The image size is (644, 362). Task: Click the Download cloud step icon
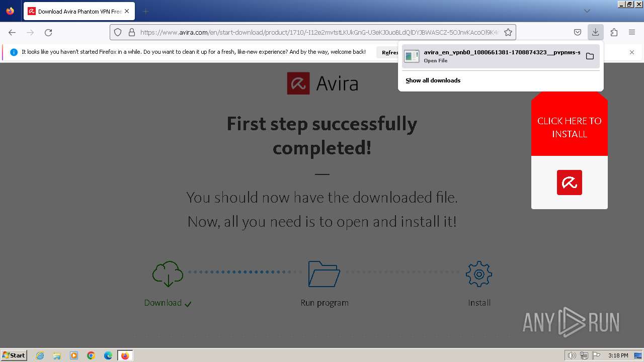coord(168,274)
